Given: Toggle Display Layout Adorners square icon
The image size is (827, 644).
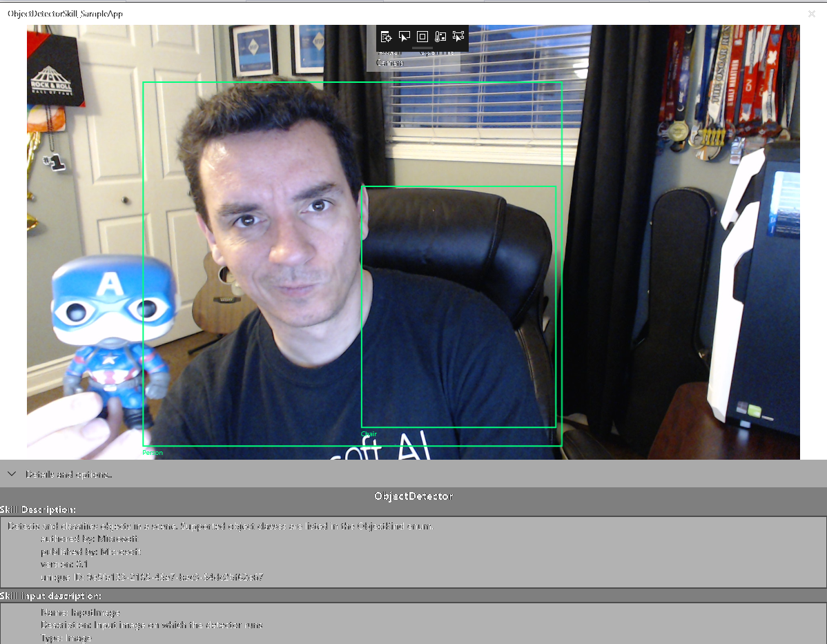Looking at the screenshot, I should [422, 37].
